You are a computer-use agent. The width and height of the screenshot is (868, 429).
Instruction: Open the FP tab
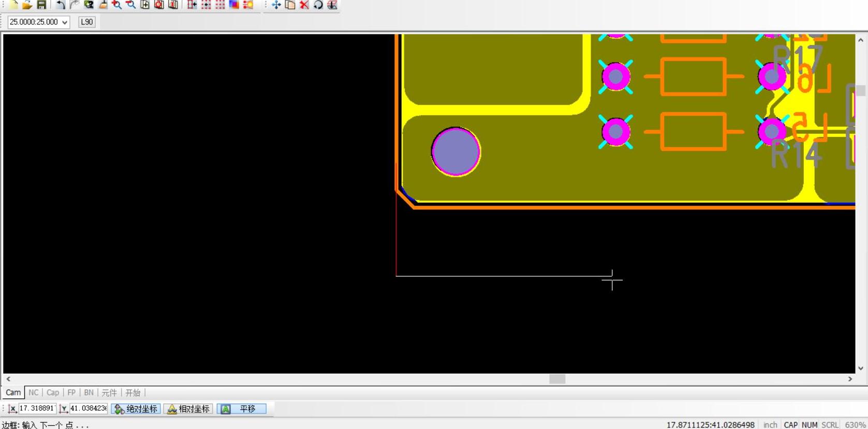71,393
